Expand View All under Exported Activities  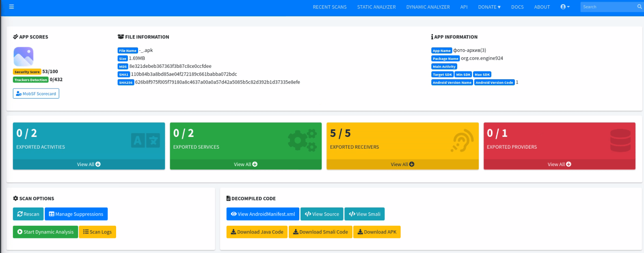pos(89,164)
